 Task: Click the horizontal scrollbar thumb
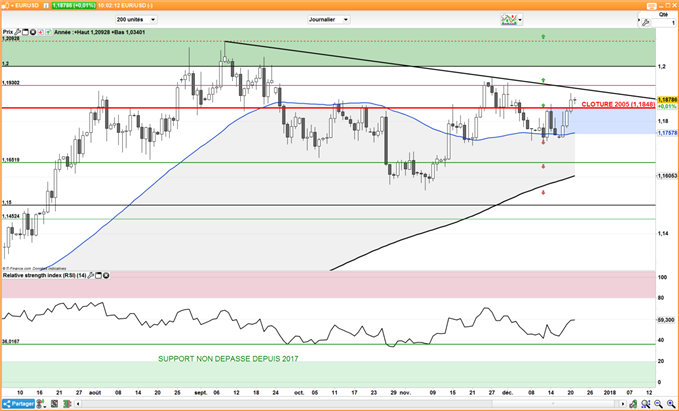[553, 404]
